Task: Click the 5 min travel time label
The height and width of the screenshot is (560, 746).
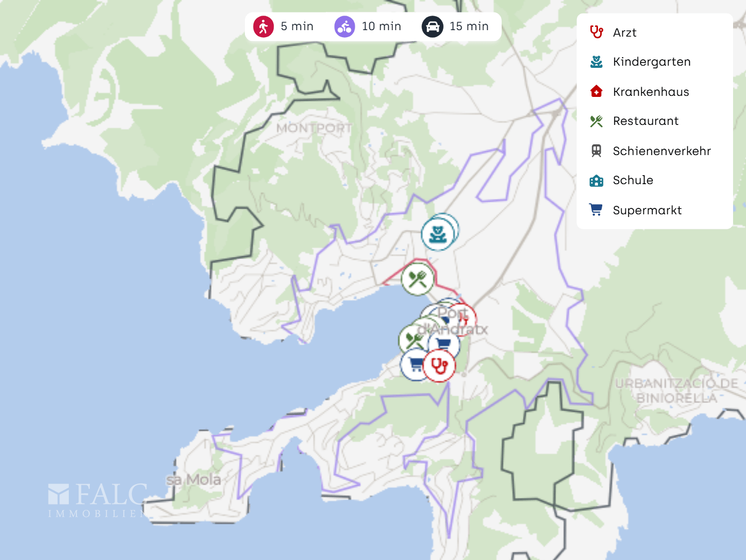Action: (x=297, y=26)
